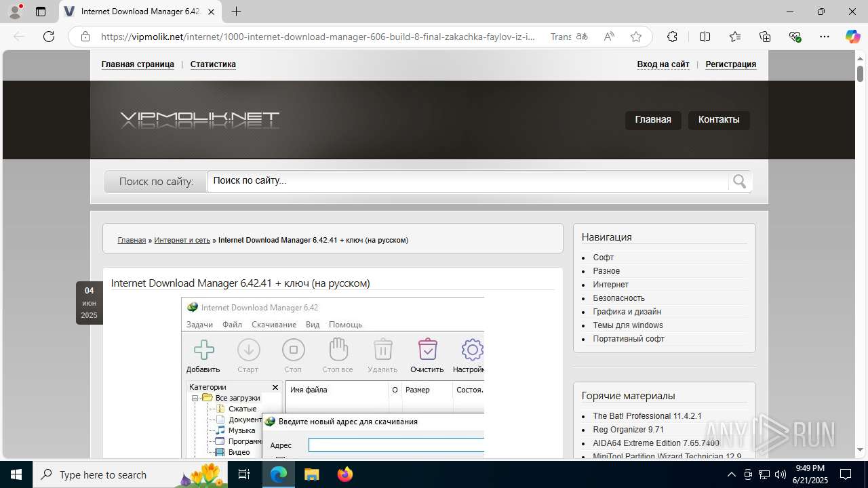Click the taskbar search box
The image size is (868, 488).
coord(131,474)
